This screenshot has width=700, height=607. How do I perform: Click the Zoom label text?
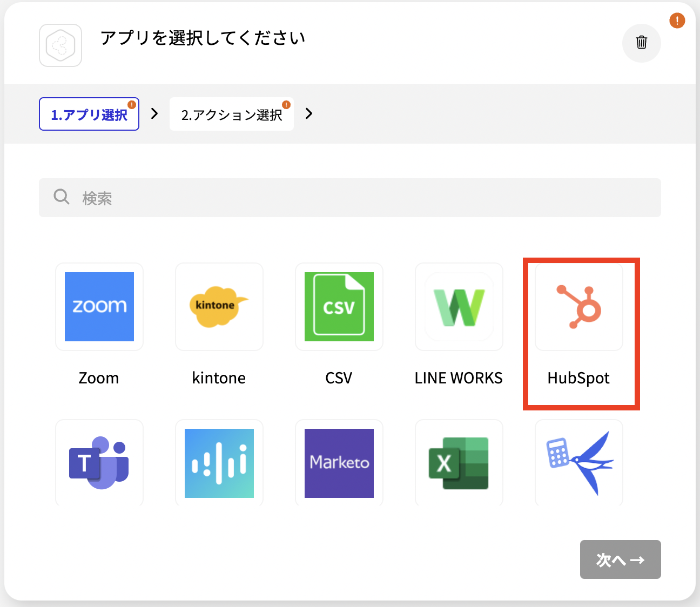click(x=99, y=378)
